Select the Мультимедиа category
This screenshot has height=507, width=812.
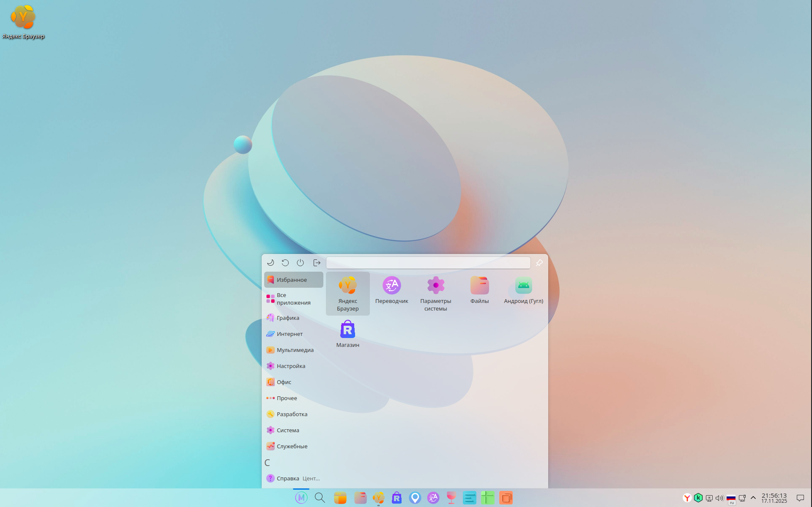click(x=295, y=350)
